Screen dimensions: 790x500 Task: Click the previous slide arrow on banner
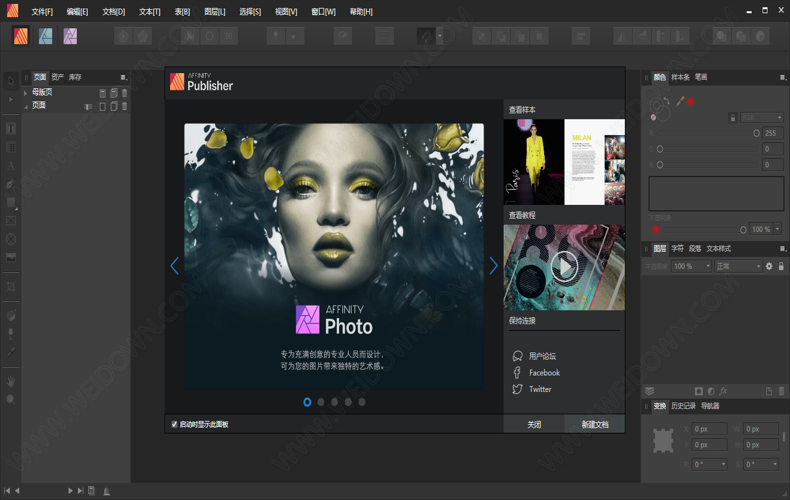click(x=174, y=266)
